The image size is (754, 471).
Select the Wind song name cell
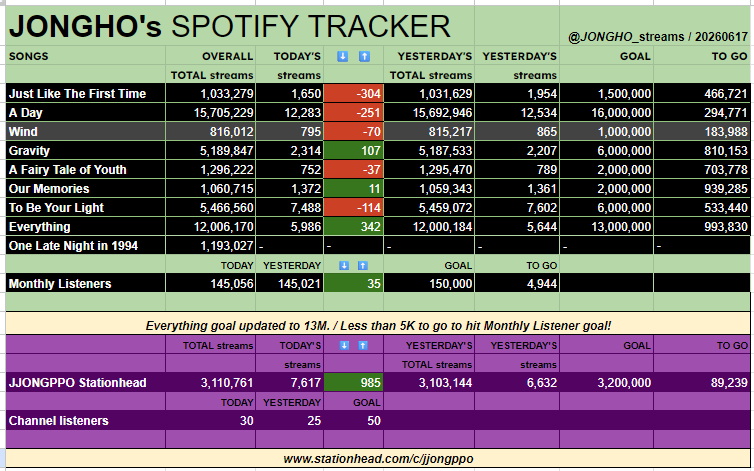[x=86, y=131]
